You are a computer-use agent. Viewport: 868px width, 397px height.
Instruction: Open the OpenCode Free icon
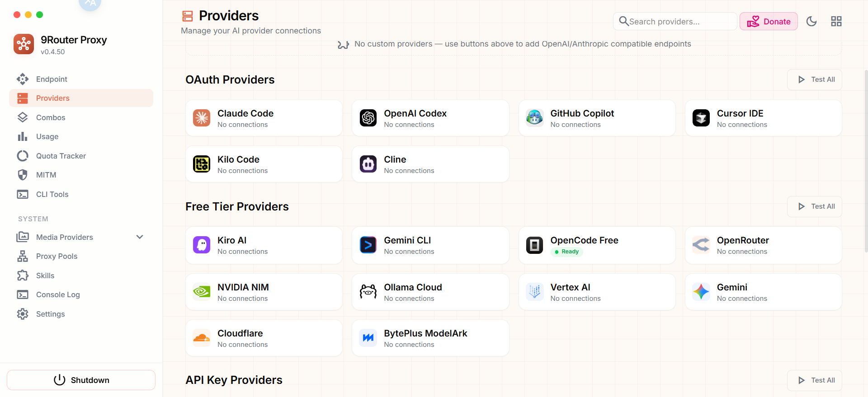pos(534,245)
